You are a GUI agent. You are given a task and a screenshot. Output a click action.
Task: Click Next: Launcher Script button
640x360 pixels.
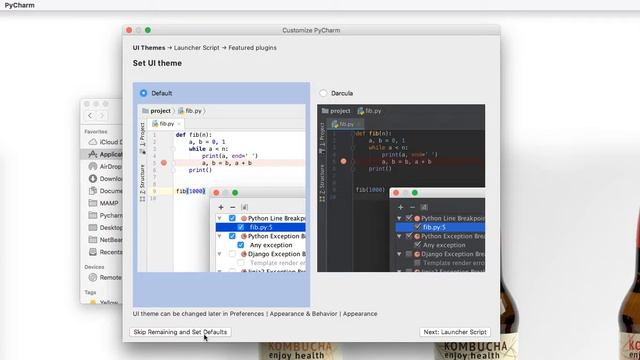click(455, 332)
